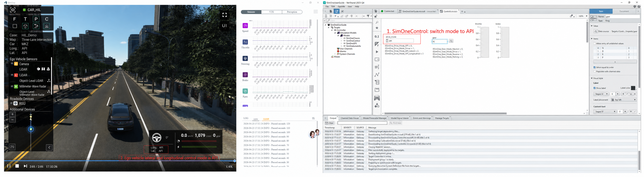Toggle the 3D bounding box icon in SimOne
Viewport: 644px width, 177px height.
coord(25,26)
